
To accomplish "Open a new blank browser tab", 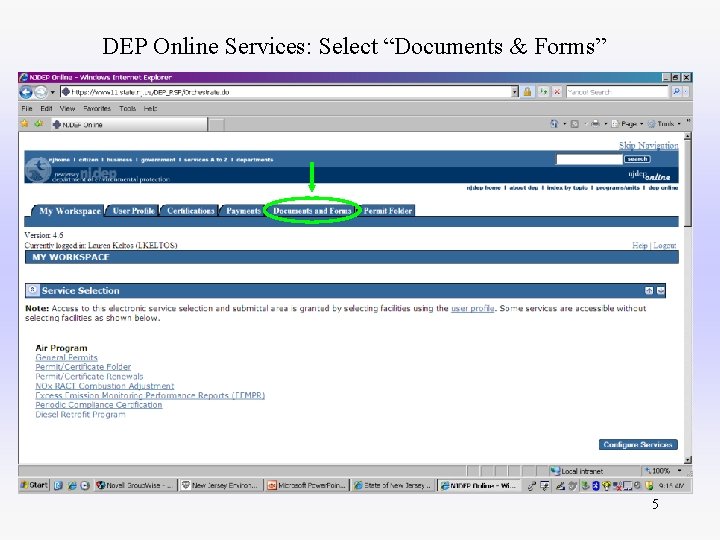I will pos(216,124).
